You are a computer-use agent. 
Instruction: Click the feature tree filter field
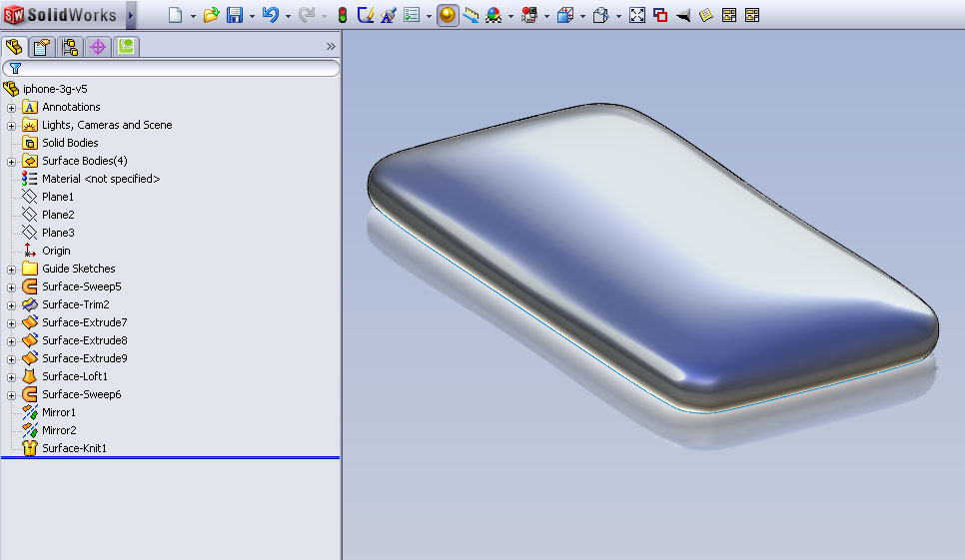click(171, 68)
